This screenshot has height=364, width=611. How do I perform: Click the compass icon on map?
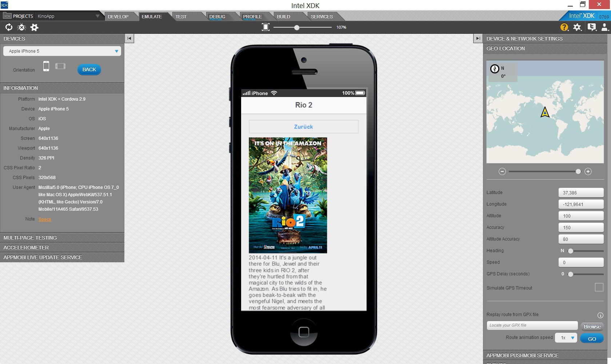495,69
